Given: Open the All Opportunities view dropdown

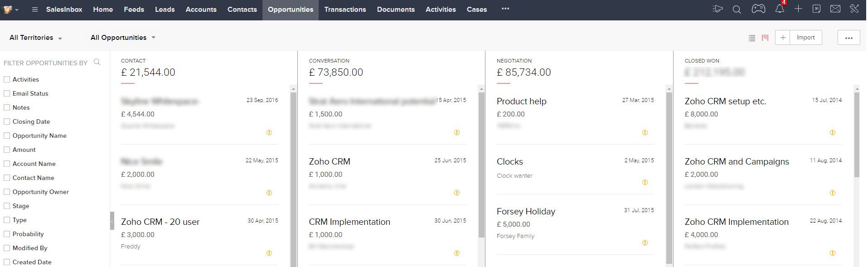Looking at the screenshot, I should coord(123,38).
